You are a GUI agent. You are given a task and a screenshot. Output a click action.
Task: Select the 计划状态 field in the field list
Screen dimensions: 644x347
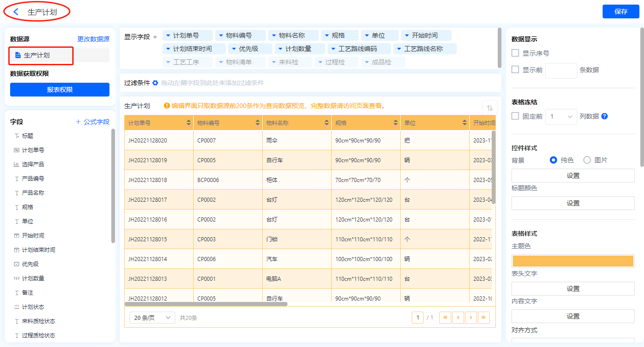[33, 307]
